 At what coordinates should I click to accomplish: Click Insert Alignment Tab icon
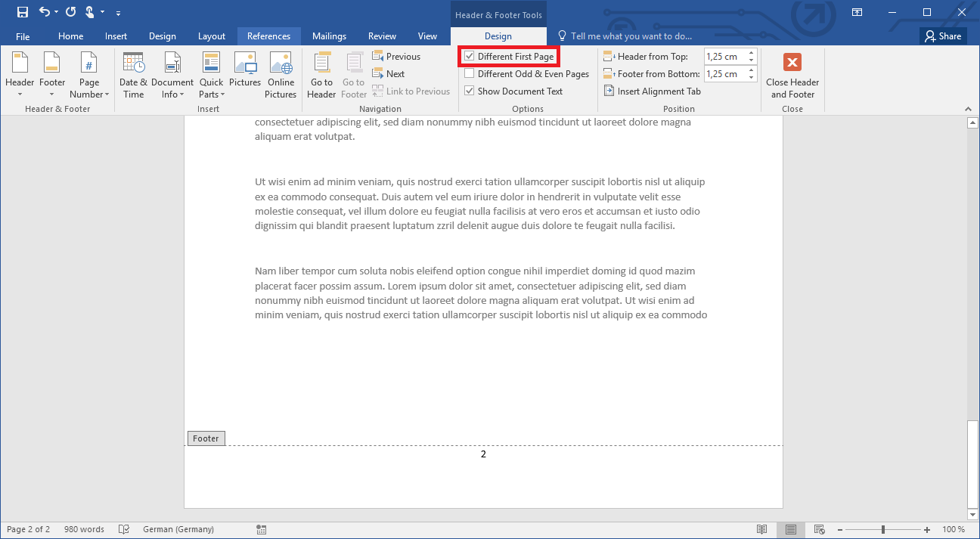609,91
